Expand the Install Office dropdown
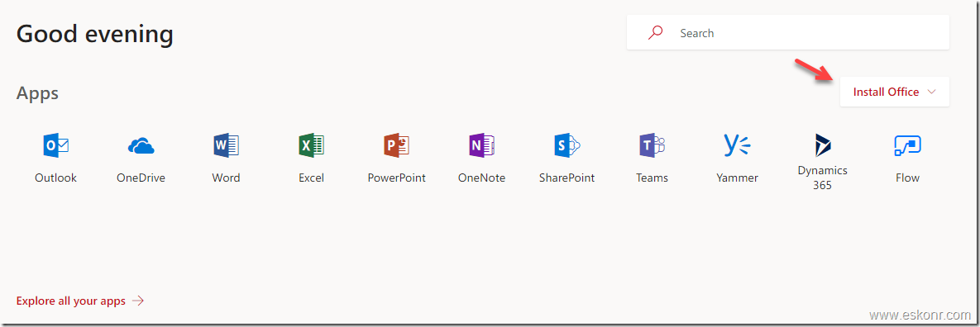 tap(894, 92)
